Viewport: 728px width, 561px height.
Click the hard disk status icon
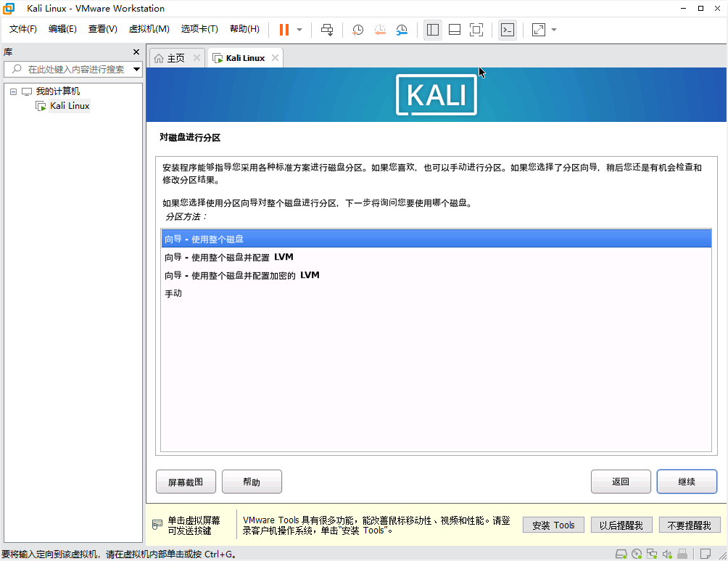[x=621, y=554]
